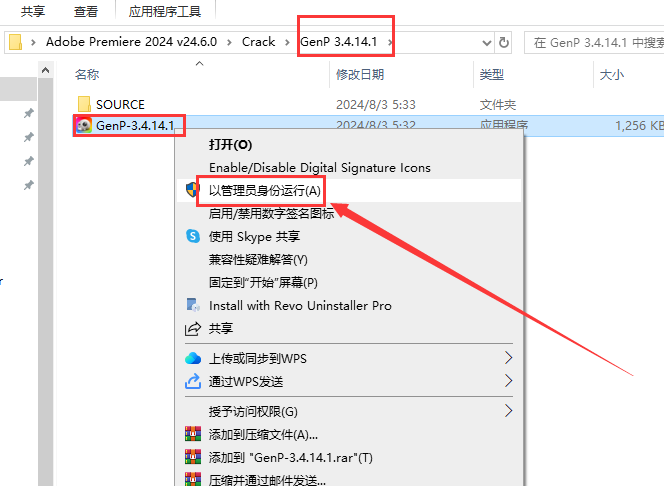This screenshot has width=664, height=486.
Task: Expand chevron after Crack breadcrumb
Action: 287,42
